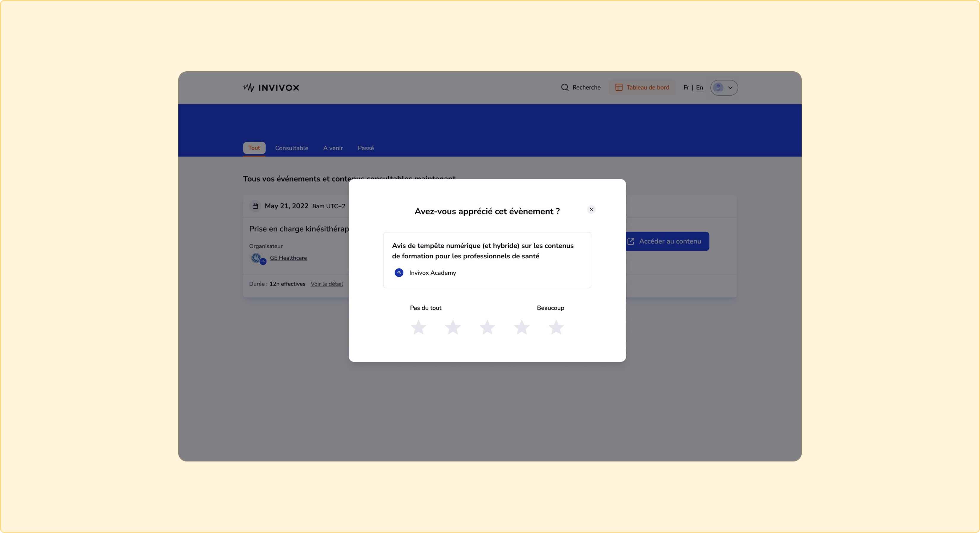
Task: Open the GE Healthcare organizer link
Action: [288, 258]
